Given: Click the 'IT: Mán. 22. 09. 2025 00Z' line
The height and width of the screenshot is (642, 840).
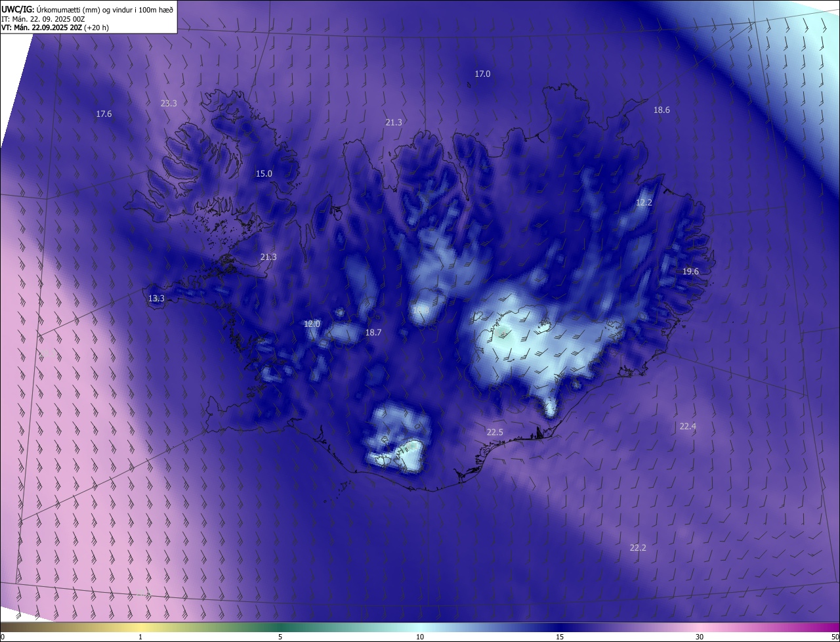Looking at the screenshot, I should [43, 19].
